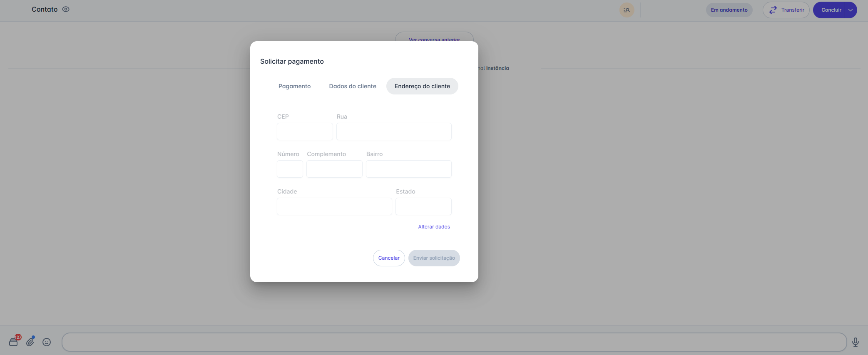Select the Endereço do cliente tab
The height and width of the screenshot is (355, 868).
(x=422, y=86)
